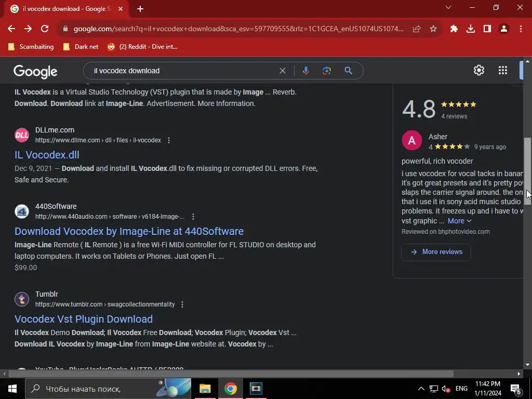Click the address bar URL
The image size is (532, 399).
click(238, 29)
